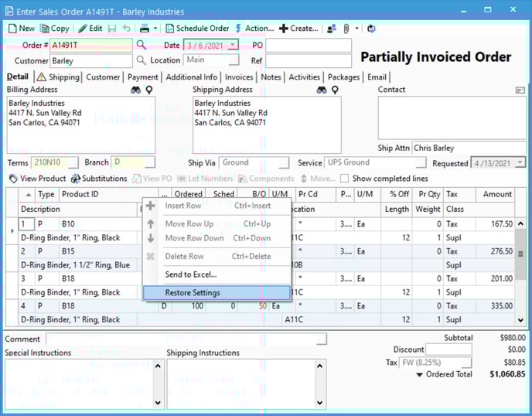Click the Order # field A1491T
This screenshot has width=532, height=416.
[91, 45]
